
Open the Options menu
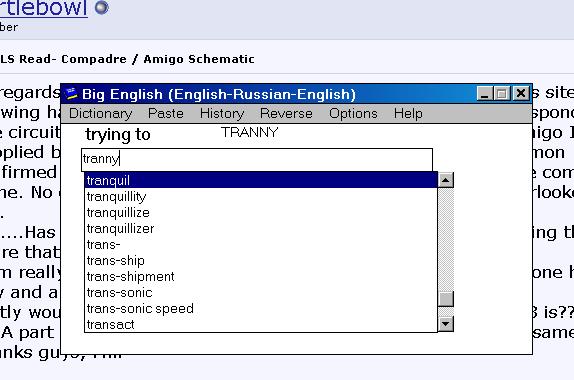click(x=353, y=113)
